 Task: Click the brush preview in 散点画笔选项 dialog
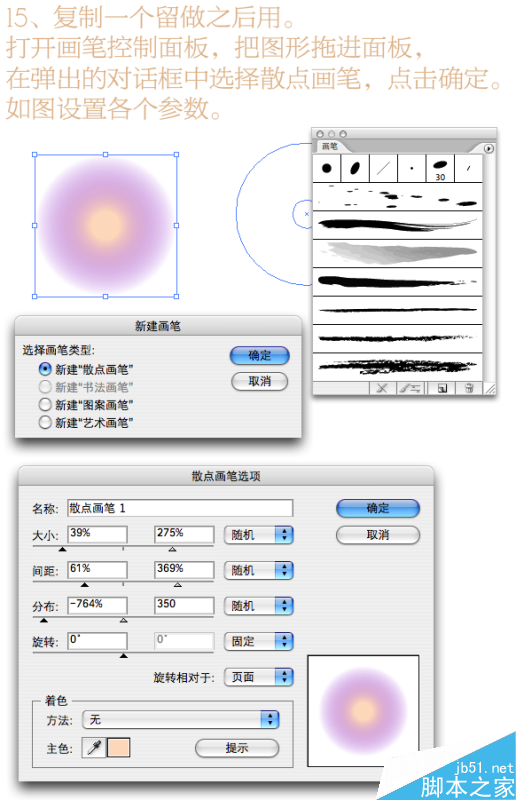(x=363, y=711)
